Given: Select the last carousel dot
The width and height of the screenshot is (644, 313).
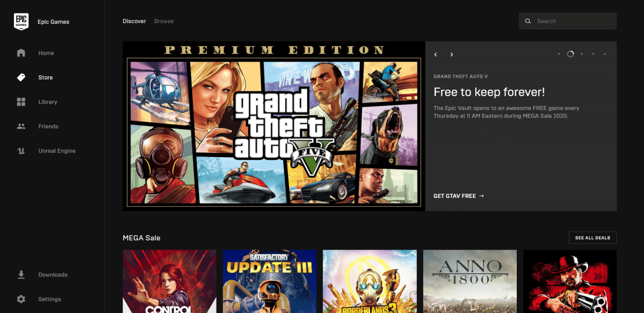Looking at the screenshot, I should pyautogui.click(x=605, y=54).
